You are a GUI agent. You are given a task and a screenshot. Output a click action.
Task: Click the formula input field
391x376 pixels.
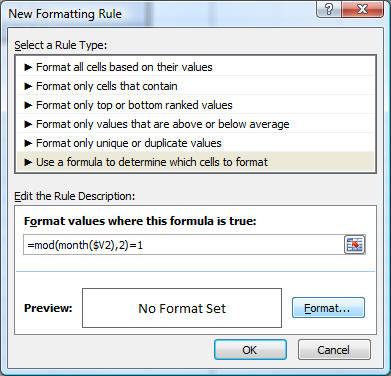pos(183,245)
